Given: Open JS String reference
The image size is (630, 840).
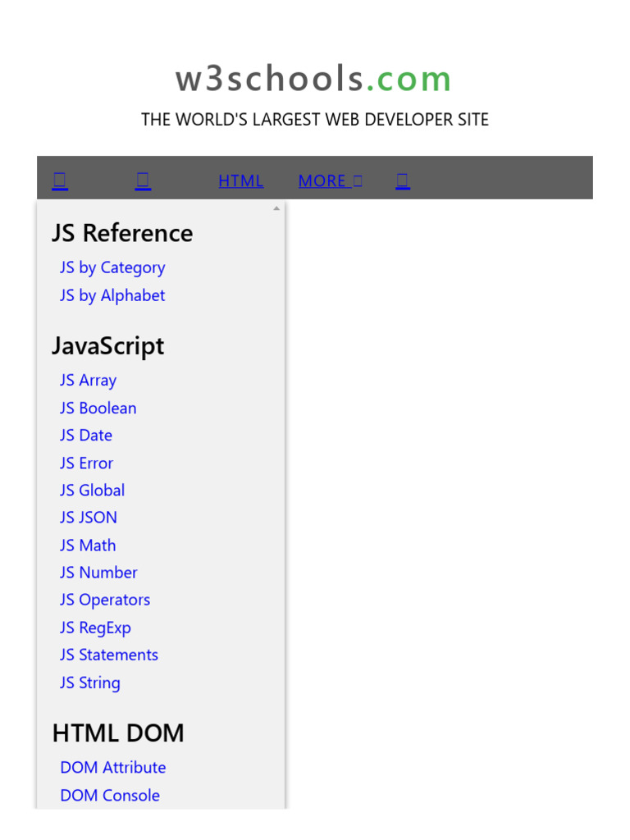Looking at the screenshot, I should pos(89,682).
